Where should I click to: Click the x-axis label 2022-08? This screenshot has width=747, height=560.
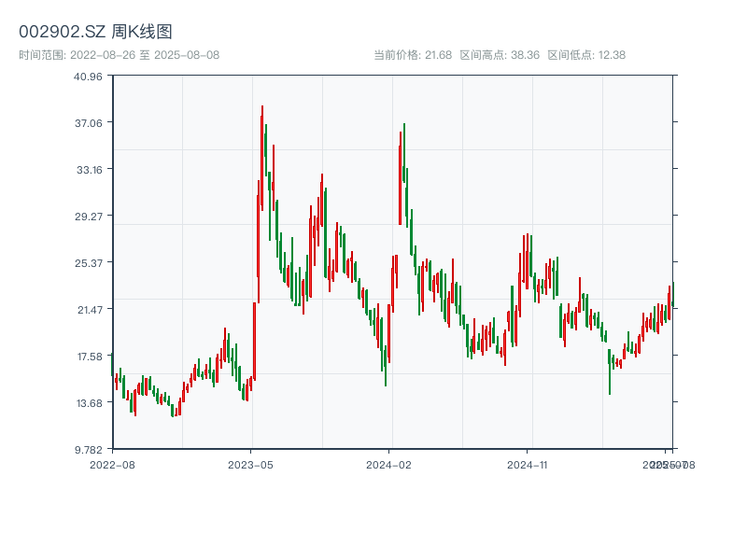click(x=112, y=465)
